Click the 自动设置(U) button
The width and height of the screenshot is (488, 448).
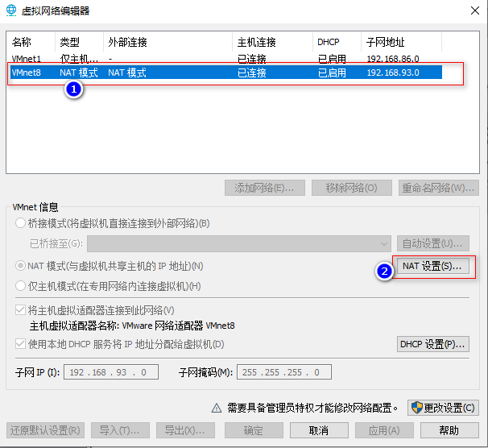pyautogui.click(x=432, y=243)
